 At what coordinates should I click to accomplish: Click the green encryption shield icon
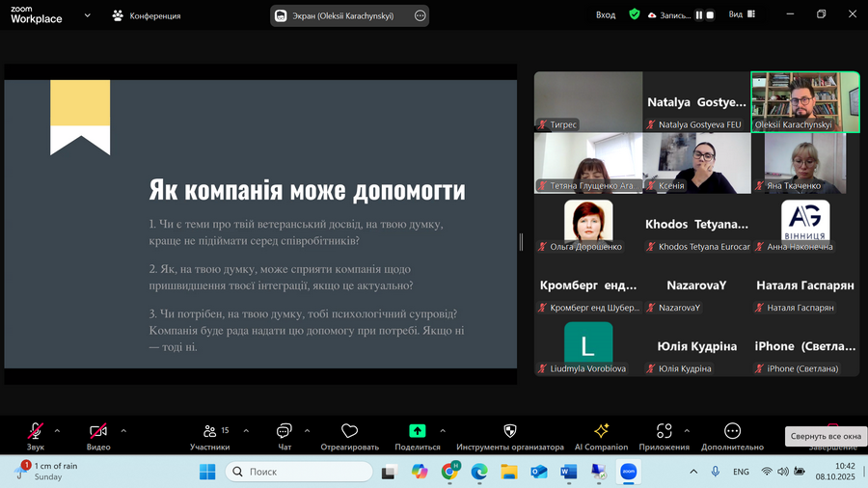[x=634, y=15]
